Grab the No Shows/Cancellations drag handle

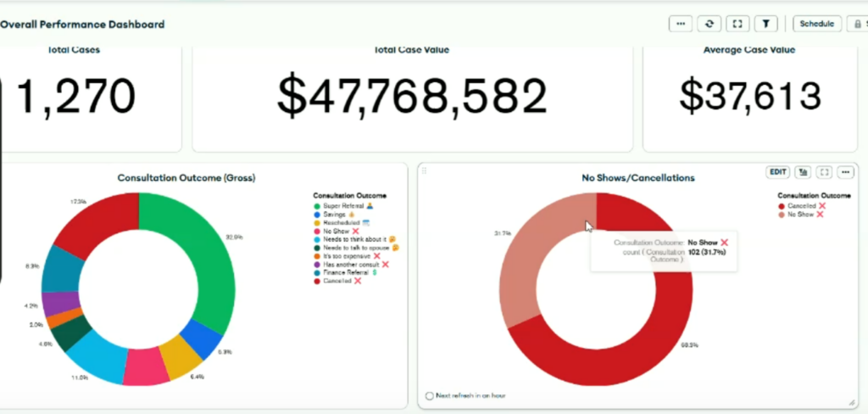424,171
